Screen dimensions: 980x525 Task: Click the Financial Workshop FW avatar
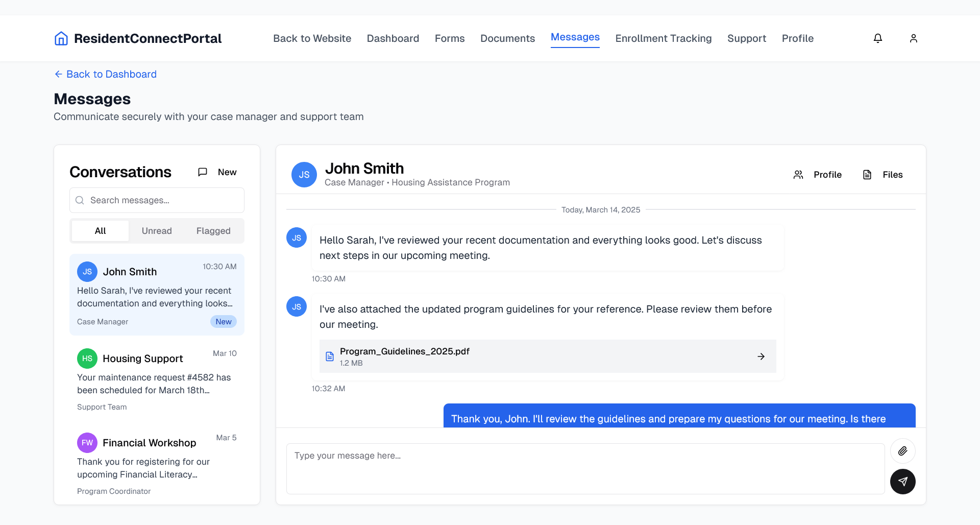click(87, 443)
